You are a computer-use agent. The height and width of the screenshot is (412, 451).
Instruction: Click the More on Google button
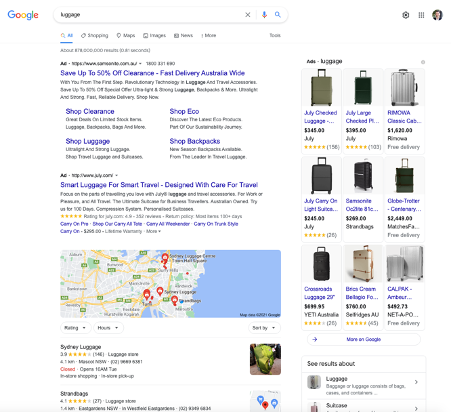364,339
